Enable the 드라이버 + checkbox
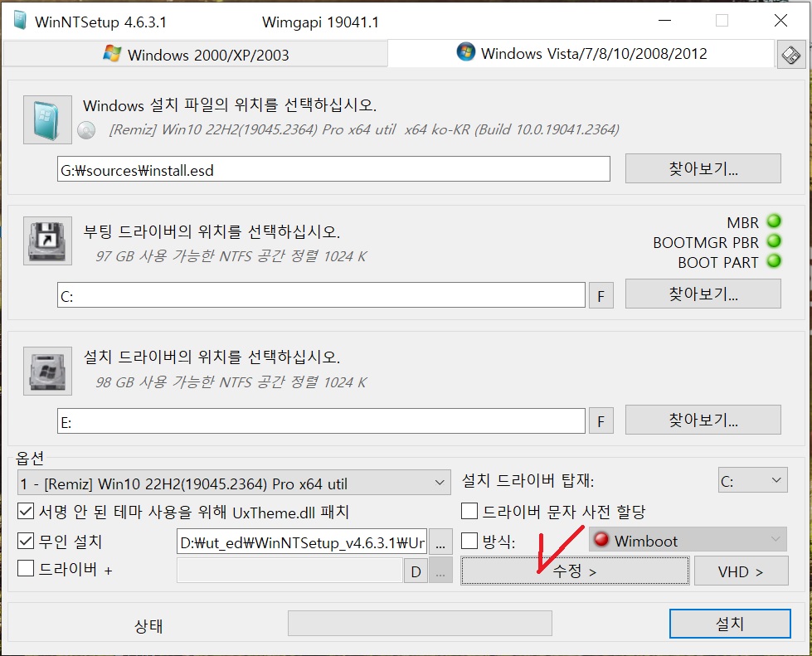Screen dimensions: 812x656 click(x=26, y=568)
